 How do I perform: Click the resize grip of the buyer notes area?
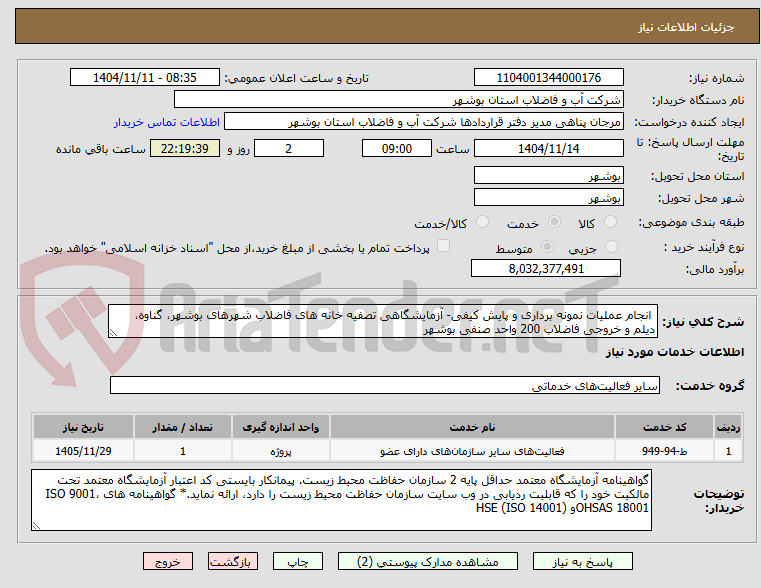pyautogui.click(x=36, y=525)
